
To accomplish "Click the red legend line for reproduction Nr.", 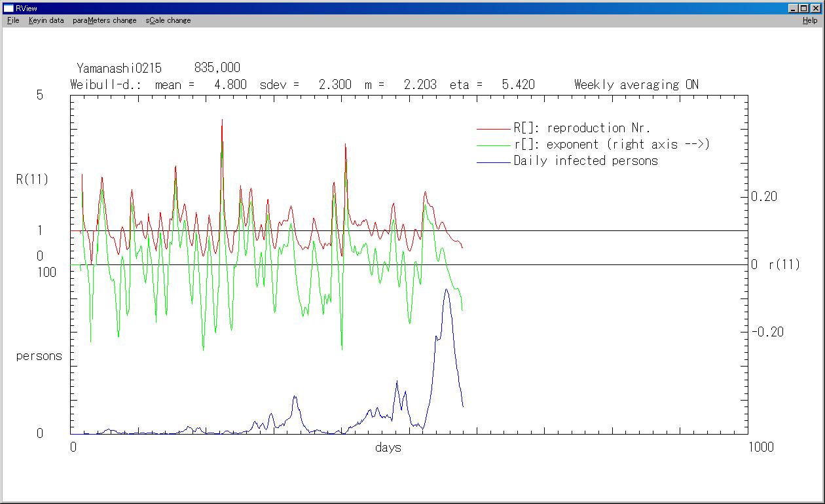I will tap(493, 128).
